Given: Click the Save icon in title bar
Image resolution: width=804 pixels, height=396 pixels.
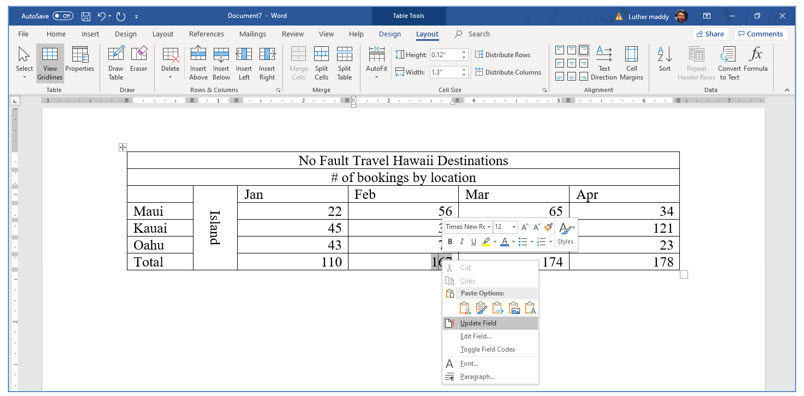Looking at the screenshot, I should click(86, 16).
